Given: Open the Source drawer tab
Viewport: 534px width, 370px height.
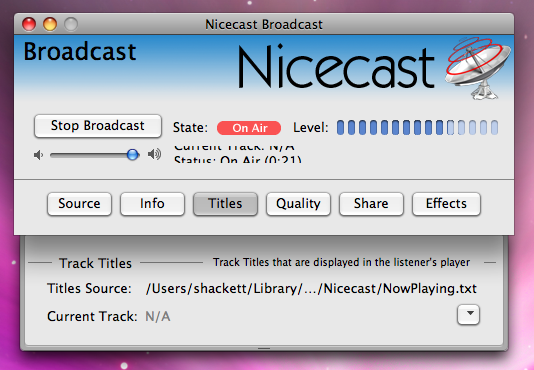Looking at the screenshot, I should point(79,204).
